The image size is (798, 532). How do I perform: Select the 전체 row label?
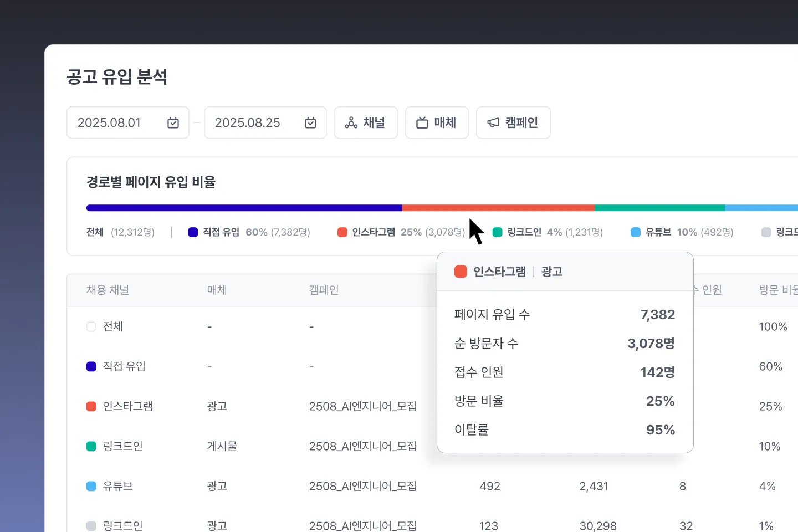(113, 326)
